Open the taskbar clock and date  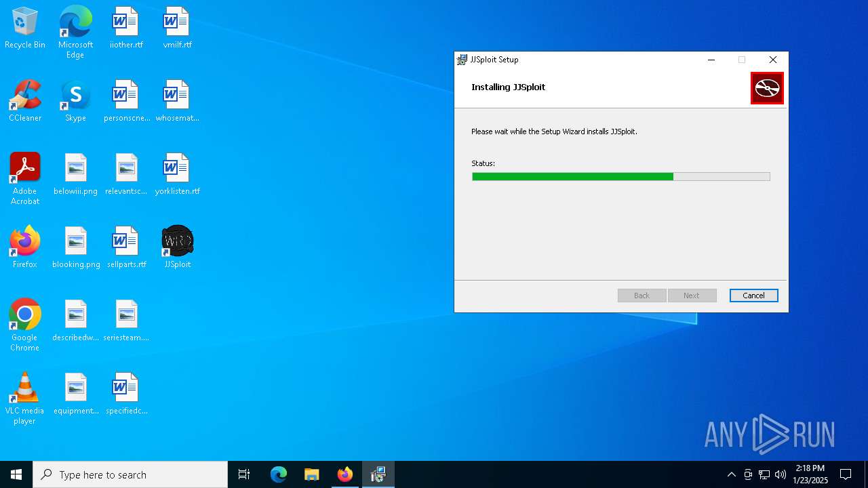(x=810, y=474)
